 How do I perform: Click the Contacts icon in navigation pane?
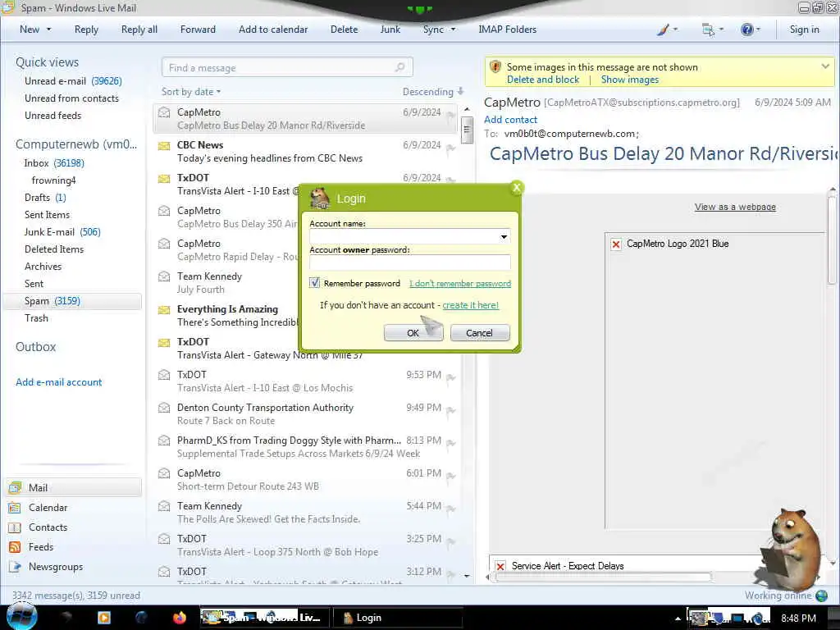15,527
